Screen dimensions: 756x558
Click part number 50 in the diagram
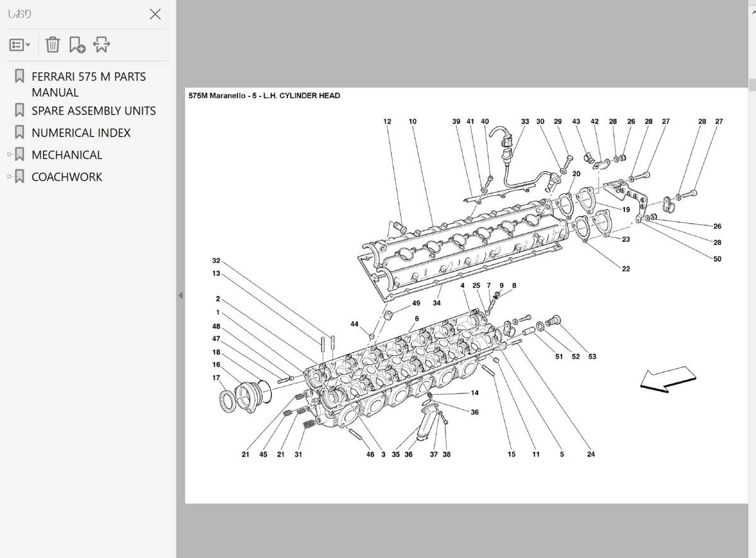click(x=717, y=259)
